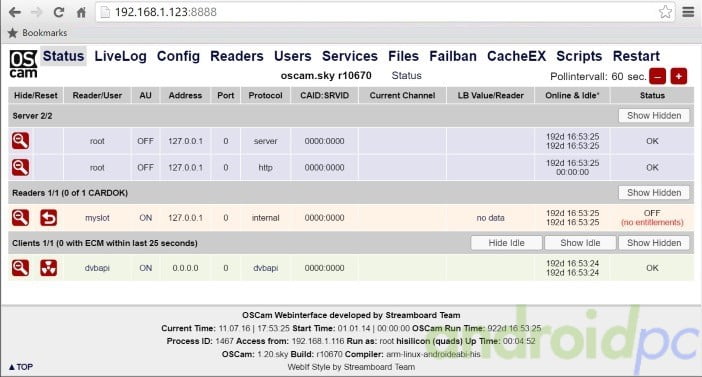
Task: Open the Failban page
Action: click(x=453, y=56)
